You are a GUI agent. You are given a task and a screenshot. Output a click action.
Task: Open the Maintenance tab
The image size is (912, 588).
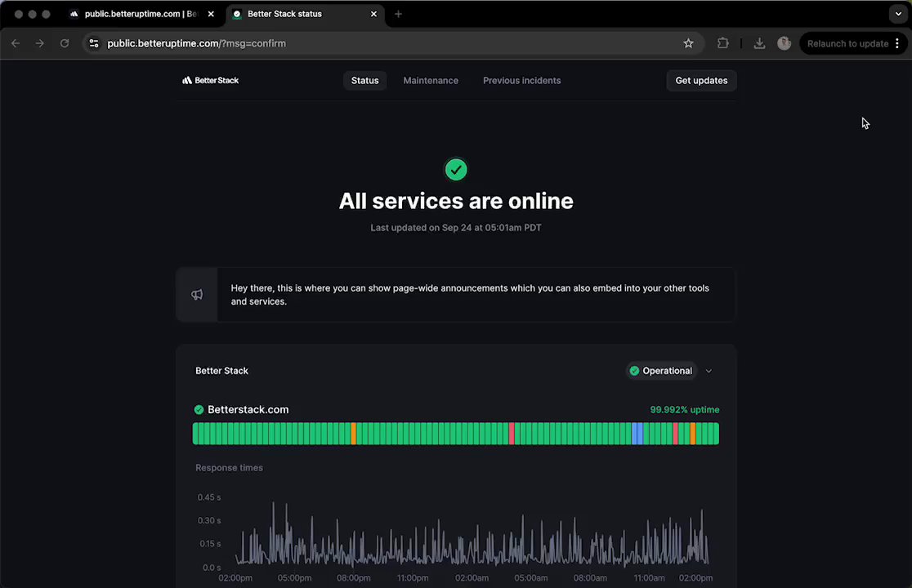431,80
